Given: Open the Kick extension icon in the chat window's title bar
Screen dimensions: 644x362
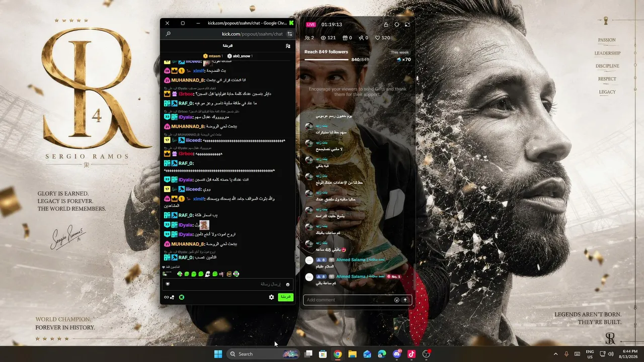Looking at the screenshot, I should coord(291,23).
